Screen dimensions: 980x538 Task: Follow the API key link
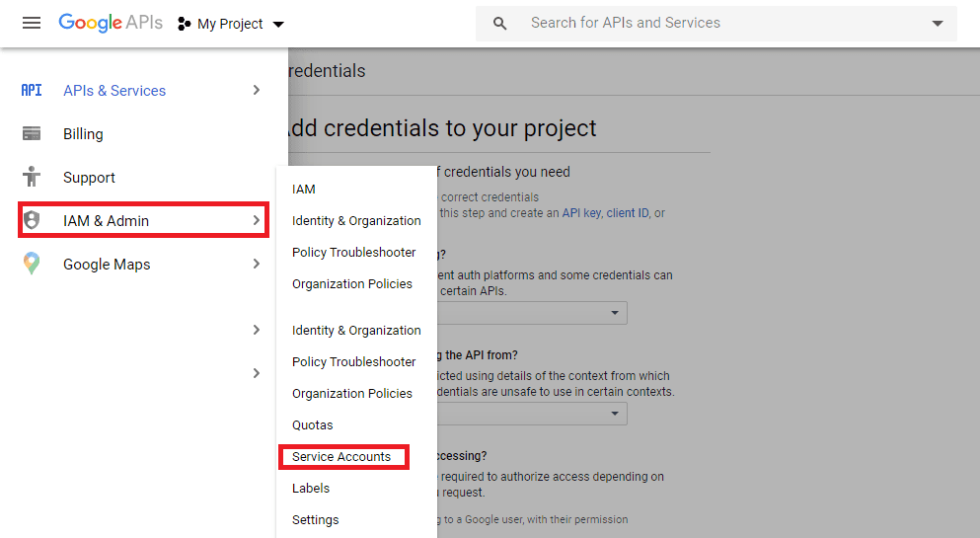[581, 213]
